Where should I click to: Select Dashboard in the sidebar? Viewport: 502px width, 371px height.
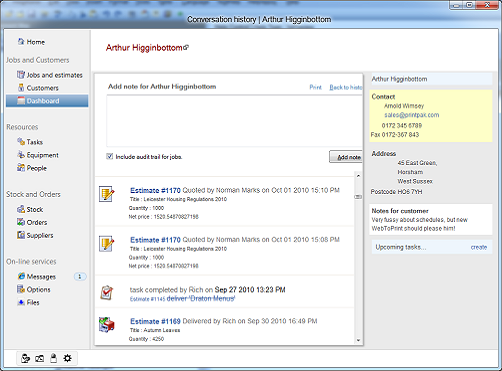click(47, 101)
